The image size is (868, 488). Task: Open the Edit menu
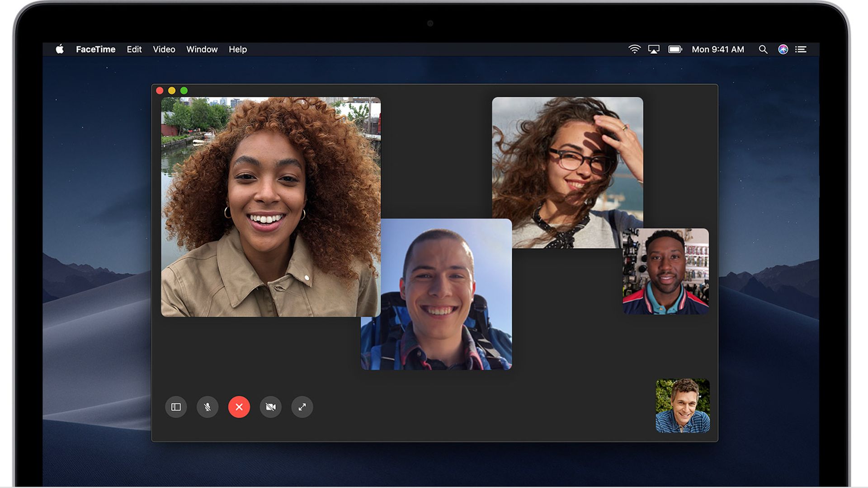click(134, 49)
